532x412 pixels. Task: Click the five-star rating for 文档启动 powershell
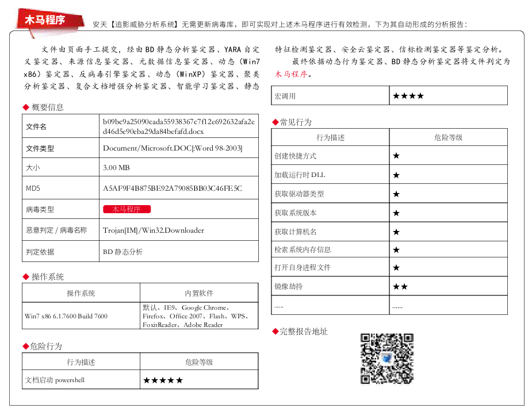click(x=163, y=380)
